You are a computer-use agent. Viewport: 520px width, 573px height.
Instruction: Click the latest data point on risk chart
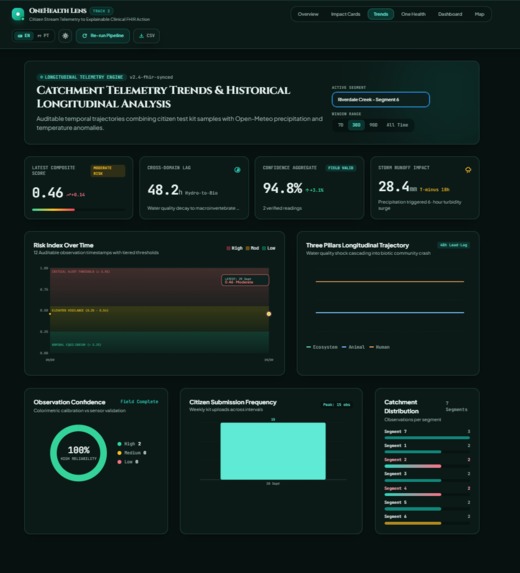click(x=269, y=314)
